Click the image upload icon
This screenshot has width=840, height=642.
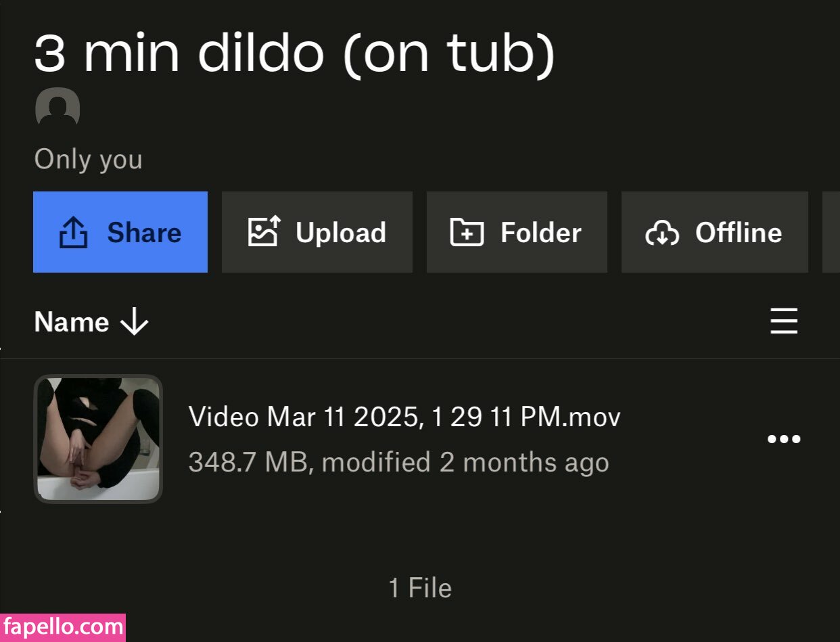click(263, 233)
